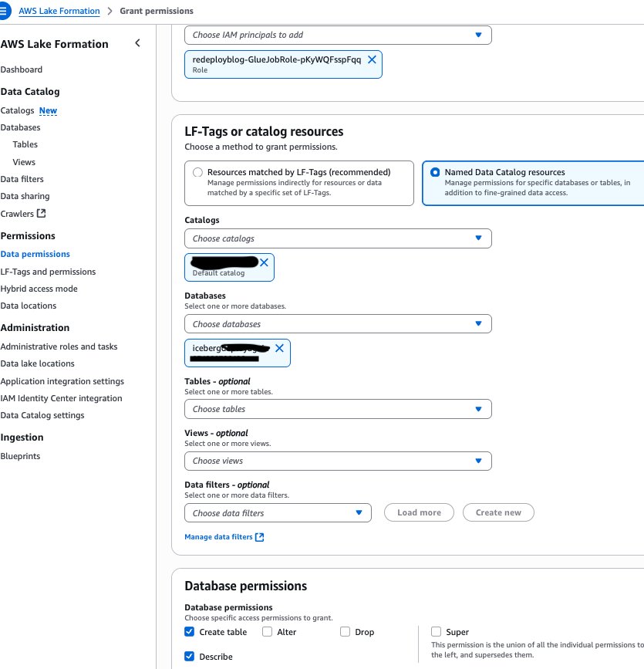The image size is (644, 669).
Task: Click the AWS Lake Formation breadcrumb link
Action: [x=59, y=11]
